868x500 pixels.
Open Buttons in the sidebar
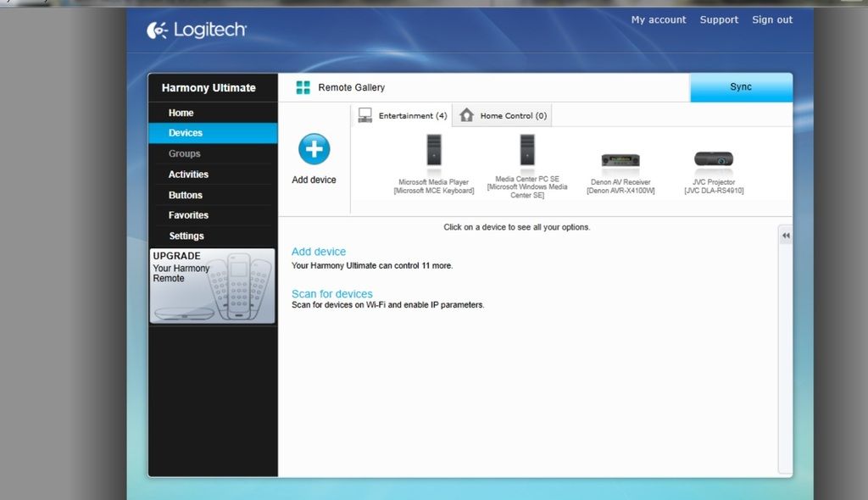213,195
